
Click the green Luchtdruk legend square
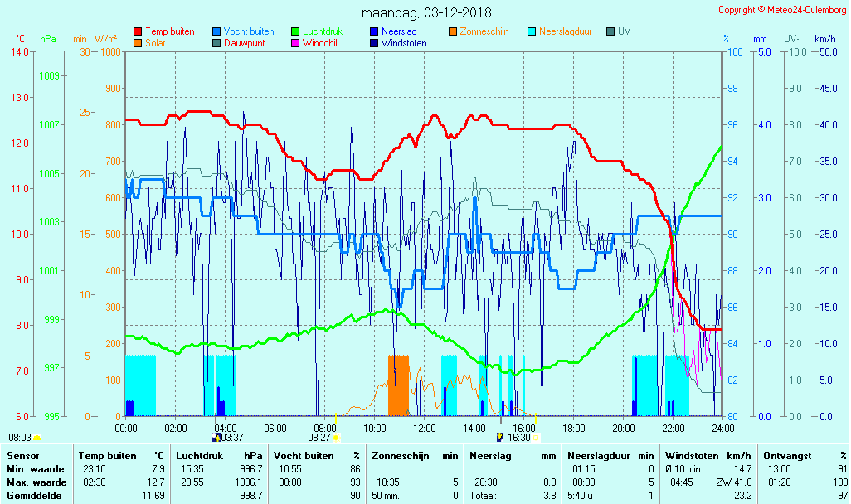[295, 31]
